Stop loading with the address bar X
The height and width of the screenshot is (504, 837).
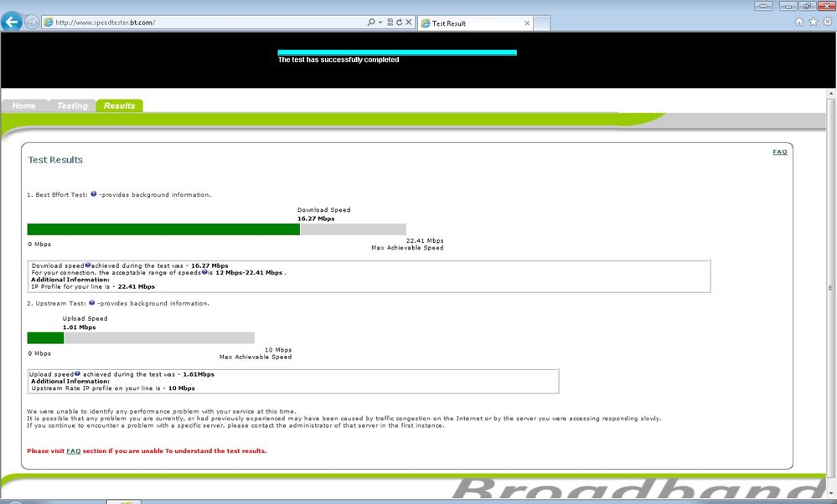tap(408, 23)
